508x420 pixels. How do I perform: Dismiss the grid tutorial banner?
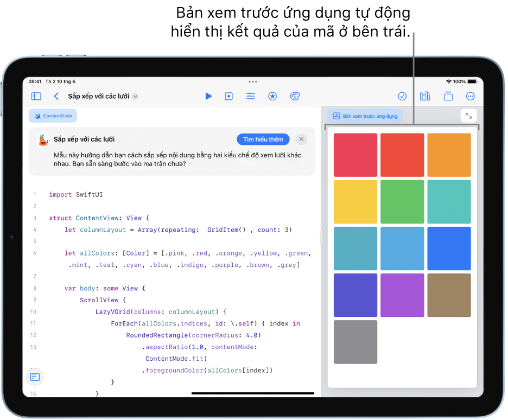pos(301,139)
